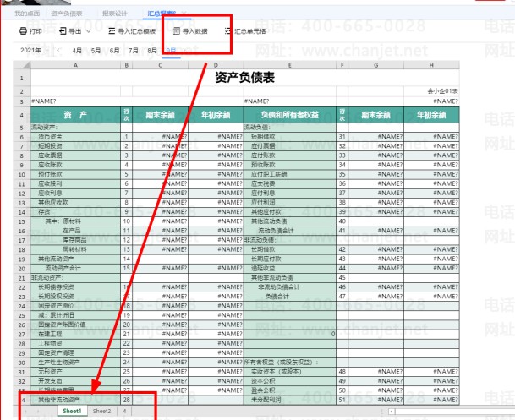This screenshot has width=515, height=420.
Task: Click the 应交税费 cell
Action: [x=290, y=183]
